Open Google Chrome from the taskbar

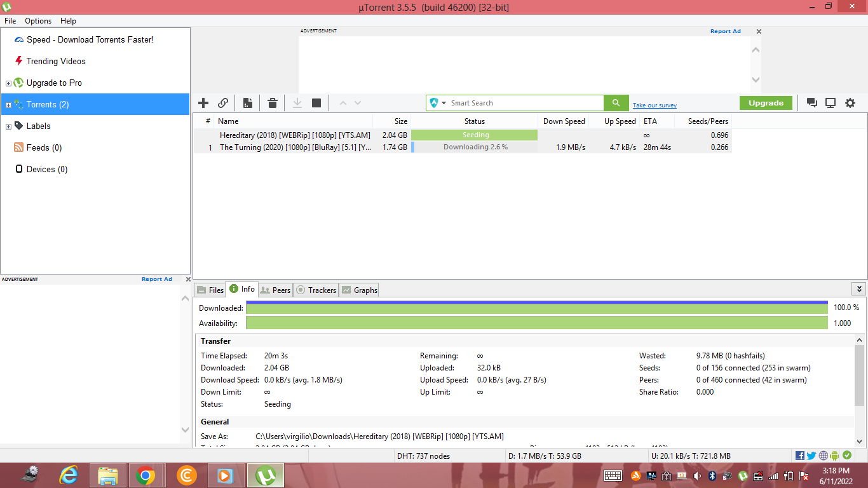[x=145, y=475]
